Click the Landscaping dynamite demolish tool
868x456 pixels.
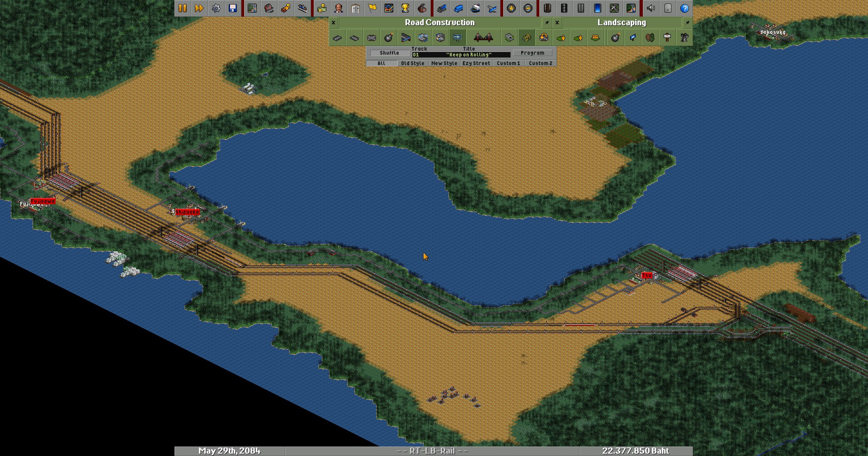615,38
